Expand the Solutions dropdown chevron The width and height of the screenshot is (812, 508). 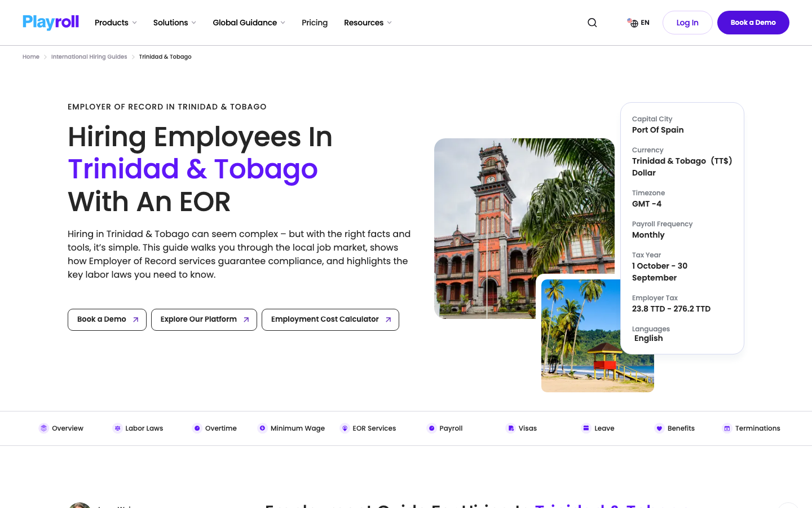(x=193, y=23)
